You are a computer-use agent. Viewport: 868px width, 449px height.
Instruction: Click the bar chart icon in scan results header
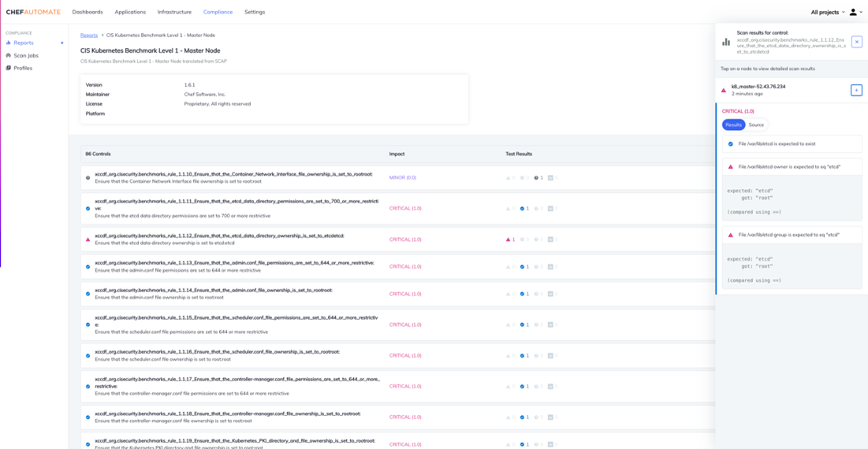point(726,42)
